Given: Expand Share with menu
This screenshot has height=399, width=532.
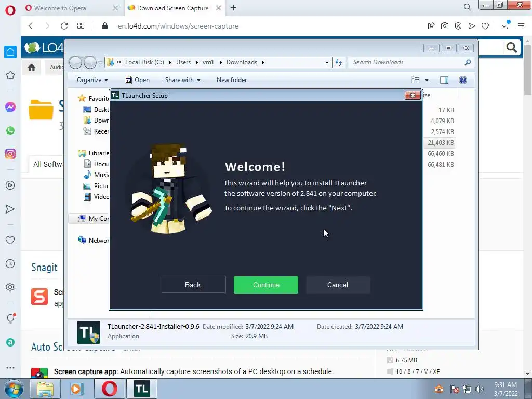Looking at the screenshot, I should 183,80.
